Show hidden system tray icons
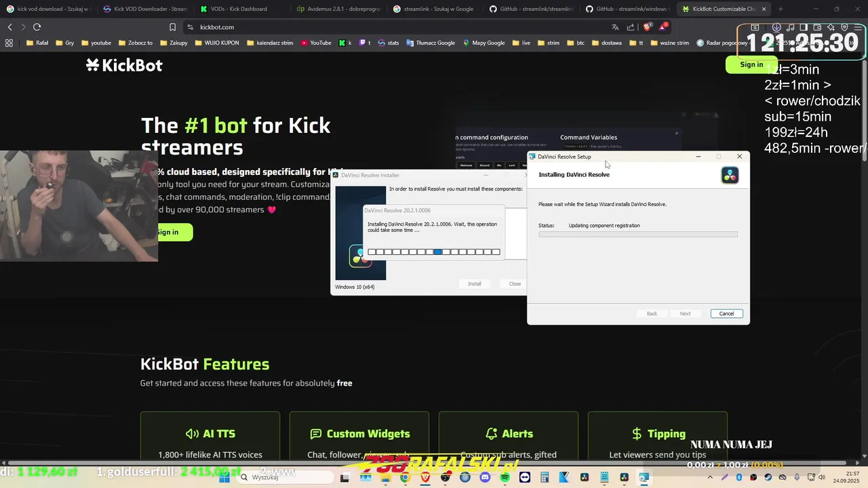This screenshot has height=488, width=868. pyautogui.click(x=709, y=478)
